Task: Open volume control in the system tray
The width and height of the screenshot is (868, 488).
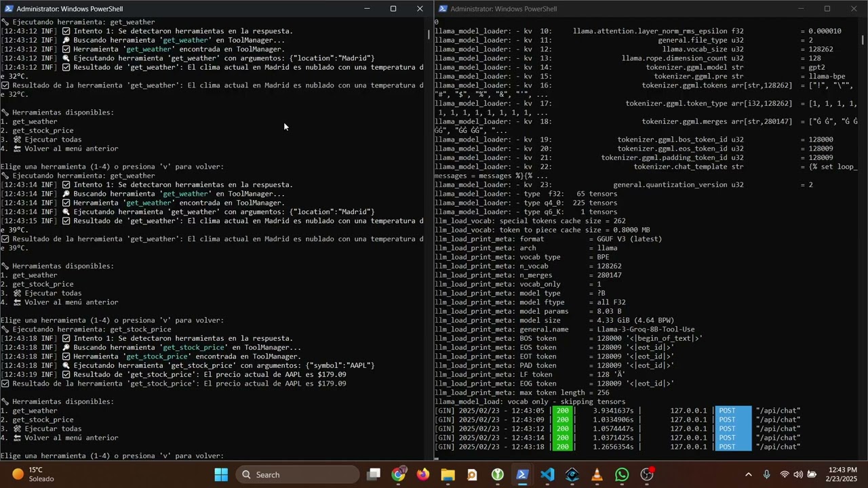Action: (x=798, y=474)
